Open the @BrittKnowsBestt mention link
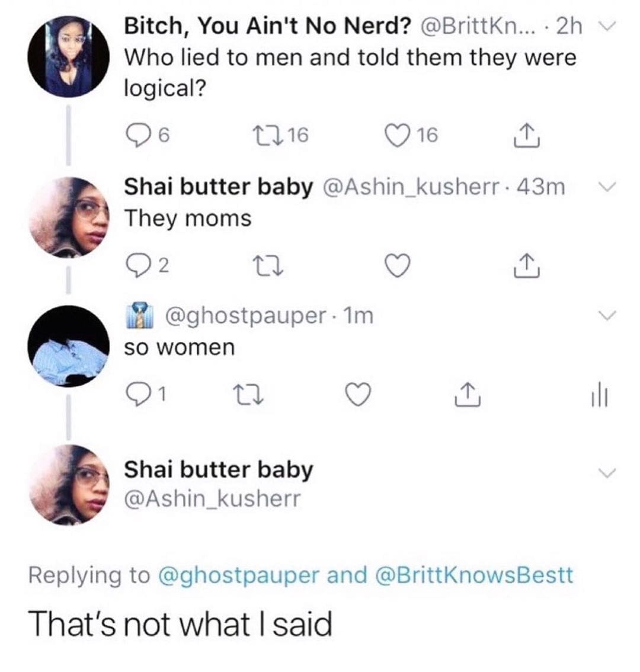This screenshot has height=672, width=640. click(x=474, y=575)
